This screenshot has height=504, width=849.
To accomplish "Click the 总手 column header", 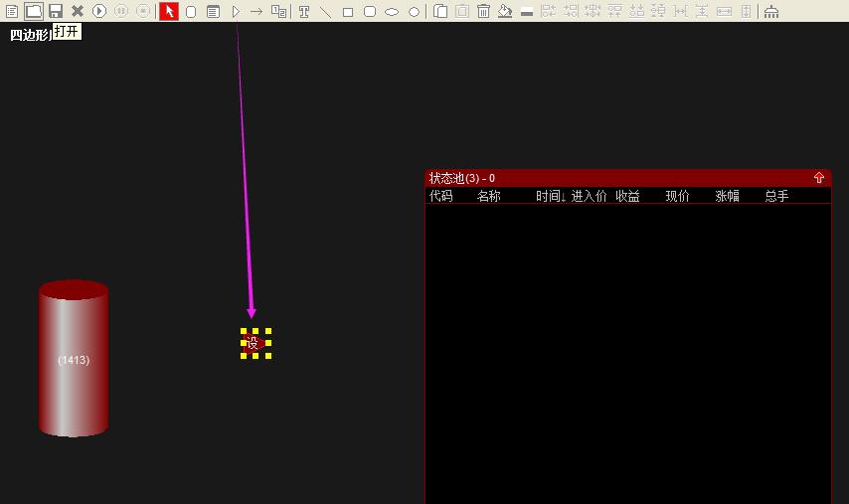I will coord(777,196).
